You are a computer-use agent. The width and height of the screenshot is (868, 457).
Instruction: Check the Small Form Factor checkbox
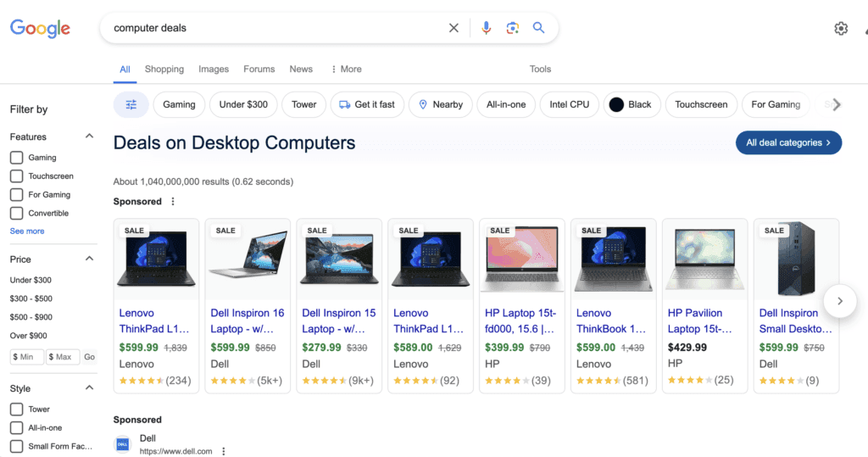[x=17, y=447]
